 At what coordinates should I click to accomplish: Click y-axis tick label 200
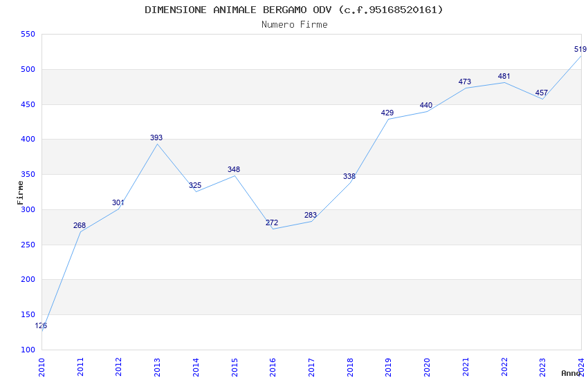coord(28,280)
